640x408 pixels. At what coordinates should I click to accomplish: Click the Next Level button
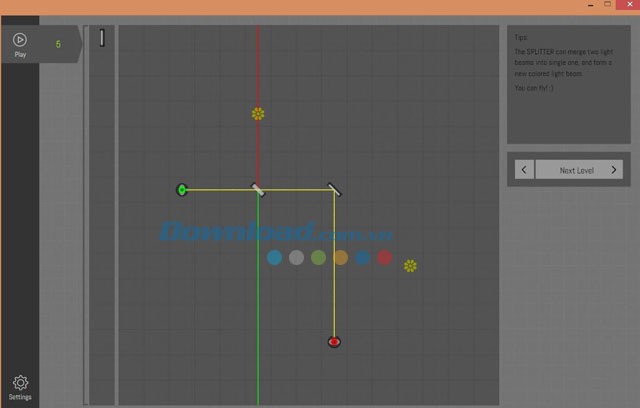576,170
